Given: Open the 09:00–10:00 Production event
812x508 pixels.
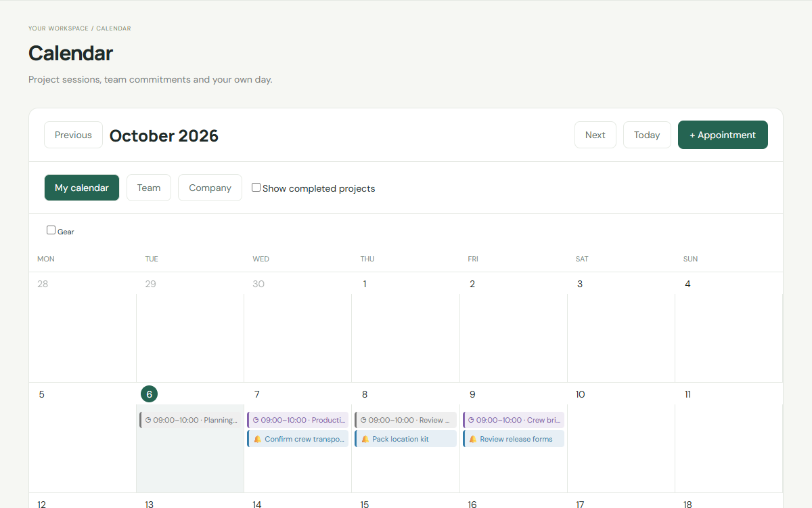Looking at the screenshot, I should (x=298, y=420).
